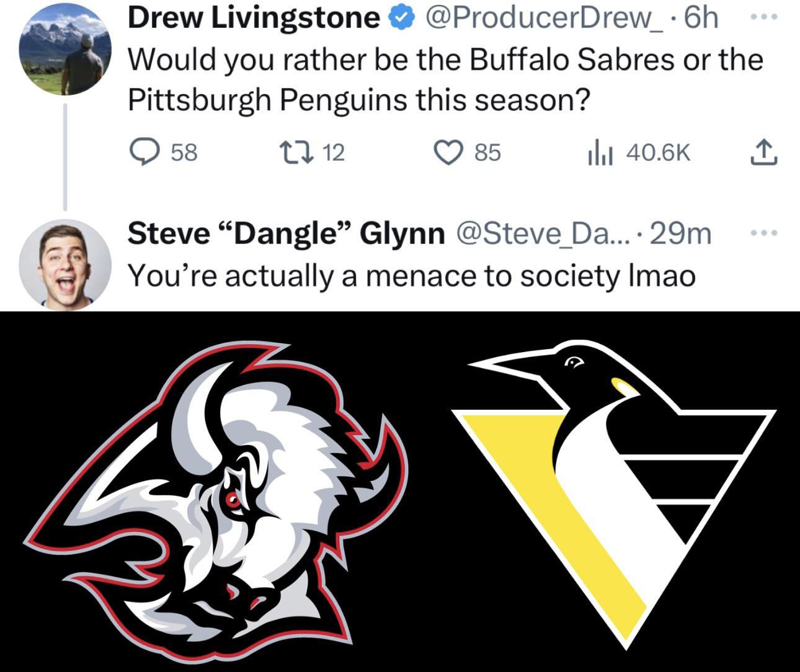
Task: Open replies on Drew Livingstone's tweet
Action: pos(144,152)
